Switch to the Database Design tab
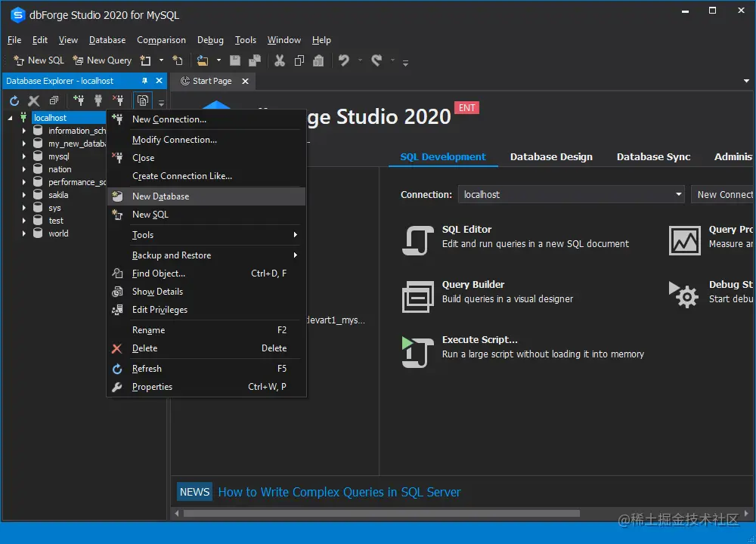Viewport: 756px width, 544px height. (x=551, y=156)
